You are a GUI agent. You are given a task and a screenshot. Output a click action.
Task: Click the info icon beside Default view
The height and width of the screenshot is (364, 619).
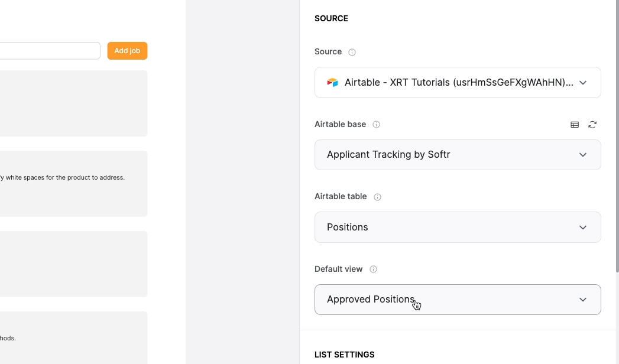click(x=373, y=269)
